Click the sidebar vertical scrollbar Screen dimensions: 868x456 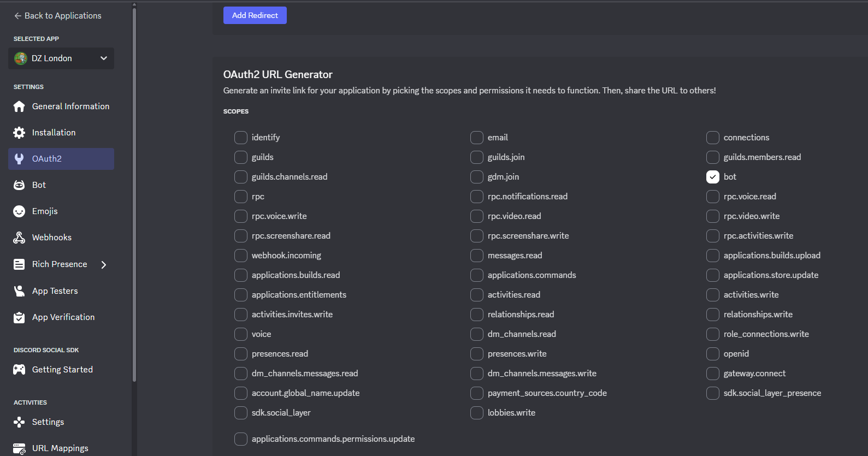134,194
